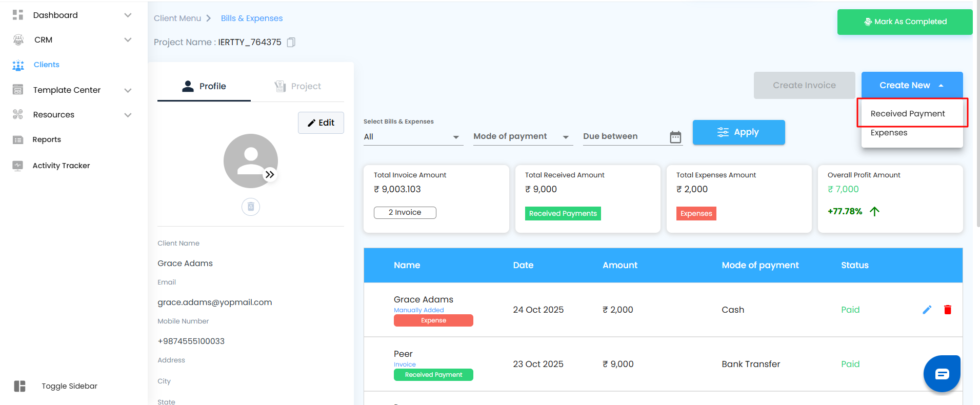Click the Client Menu breadcrumb link

point(177,18)
